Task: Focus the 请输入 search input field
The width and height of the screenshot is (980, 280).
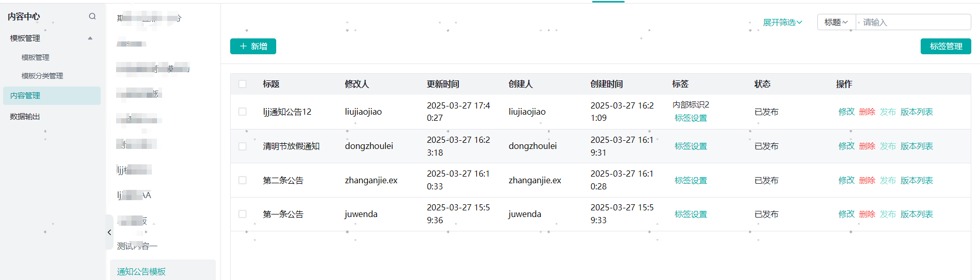Action: click(x=914, y=22)
